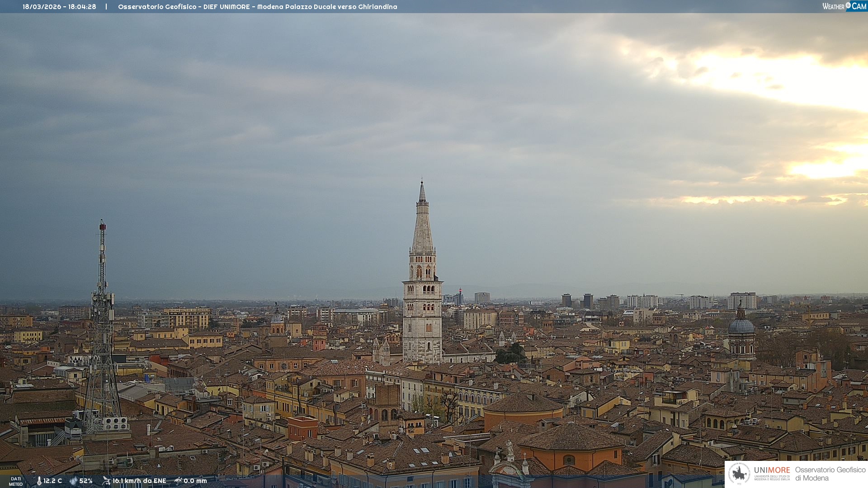868x488 pixels.
Task: Click the grey church dome on right
Action: tap(741, 326)
